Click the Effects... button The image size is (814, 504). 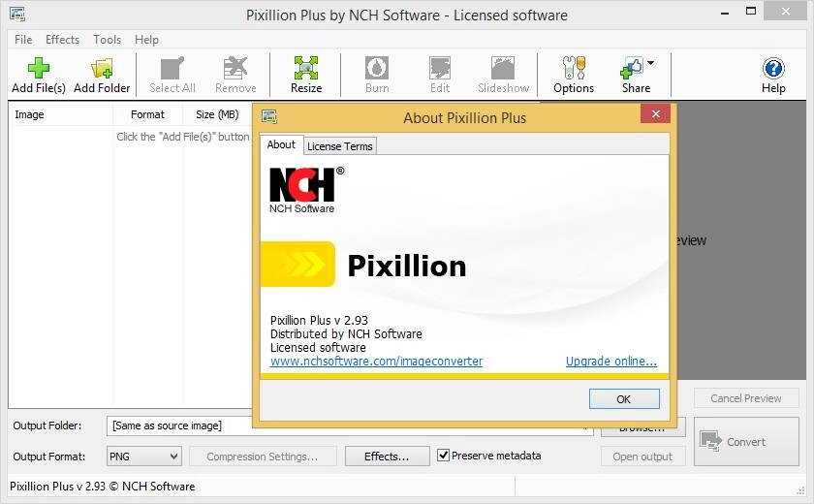pyautogui.click(x=387, y=457)
